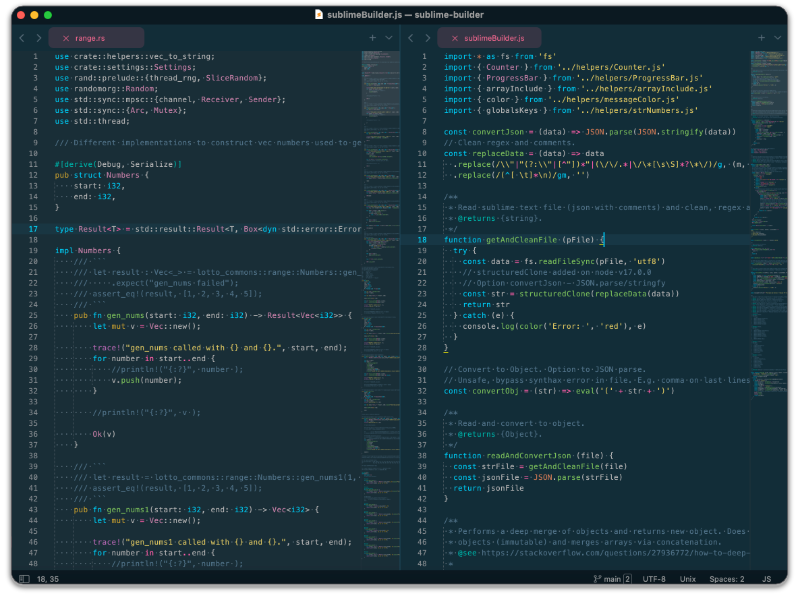Go forward using the right pane's forward arrow

coord(428,38)
